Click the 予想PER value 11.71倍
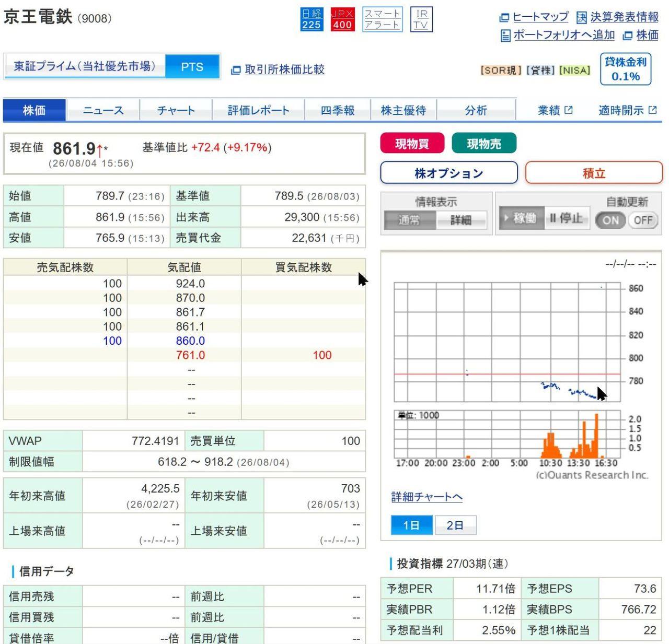 pos(495,589)
